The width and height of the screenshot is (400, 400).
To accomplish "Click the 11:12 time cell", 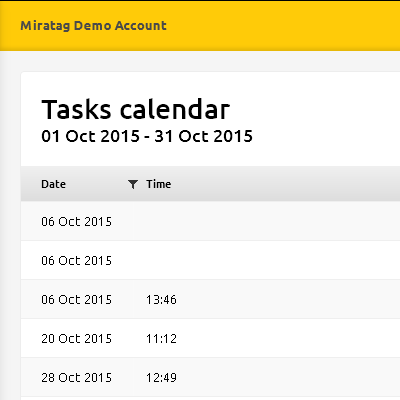I will click(x=161, y=339).
